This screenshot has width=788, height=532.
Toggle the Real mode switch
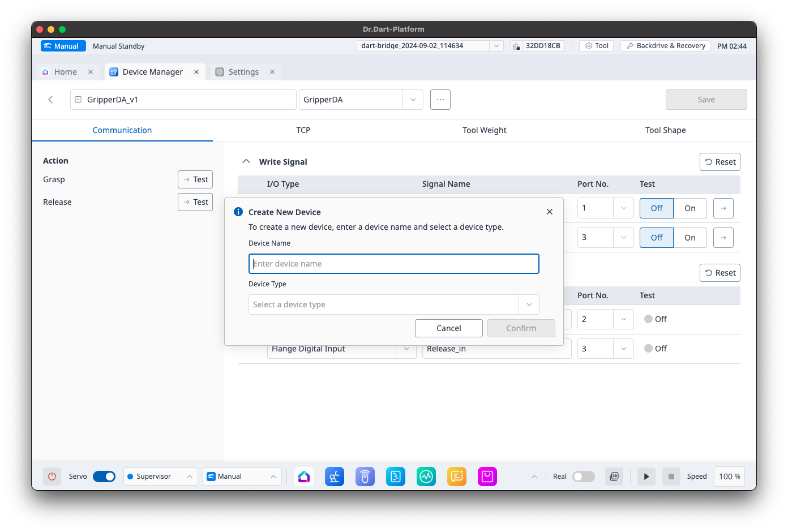coord(583,477)
